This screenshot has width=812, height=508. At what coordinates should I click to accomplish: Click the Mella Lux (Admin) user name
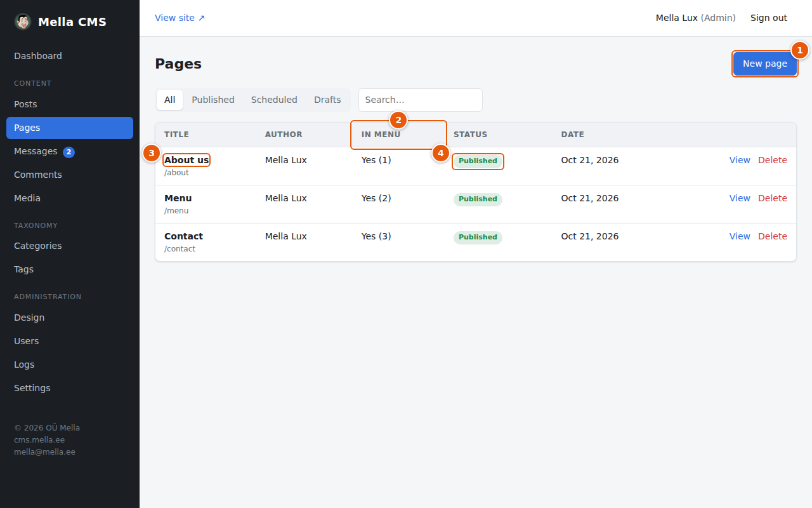[696, 18]
